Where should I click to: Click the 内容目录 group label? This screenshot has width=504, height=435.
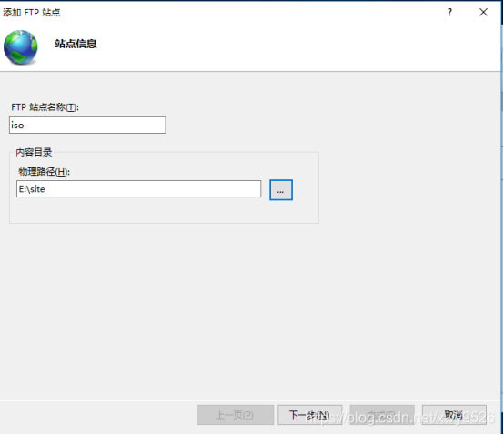coord(34,152)
